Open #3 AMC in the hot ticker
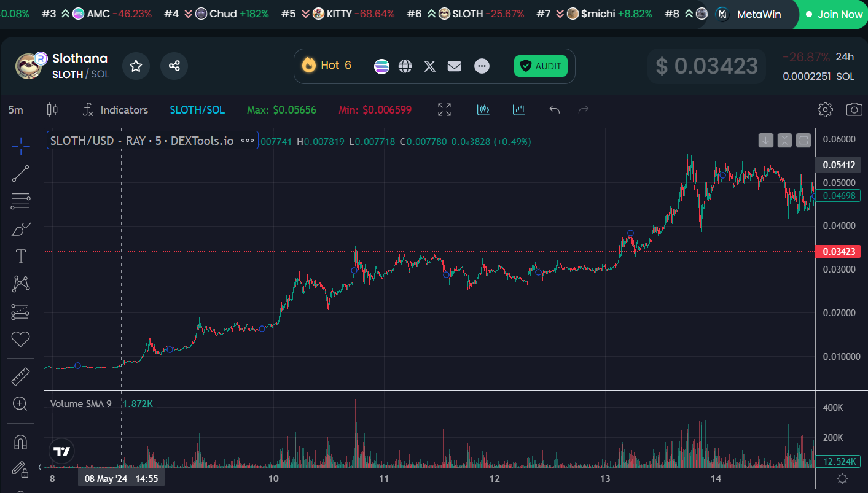Viewport: 868px width, 493px height. (x=96, y=14)
